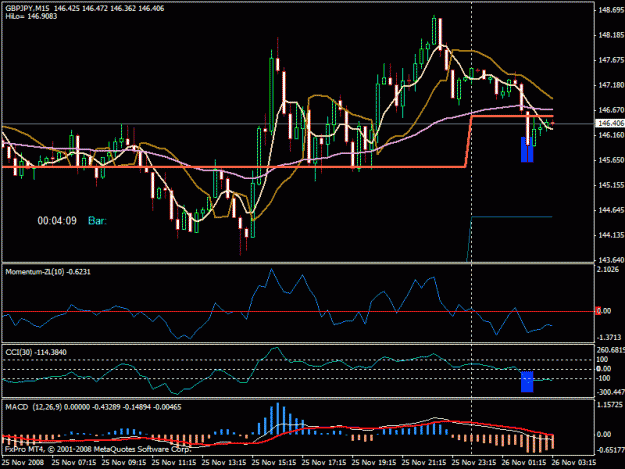Select 144.645 on the price scale
The width and height of the screenshot is (625, 469).
click(611, 210)
